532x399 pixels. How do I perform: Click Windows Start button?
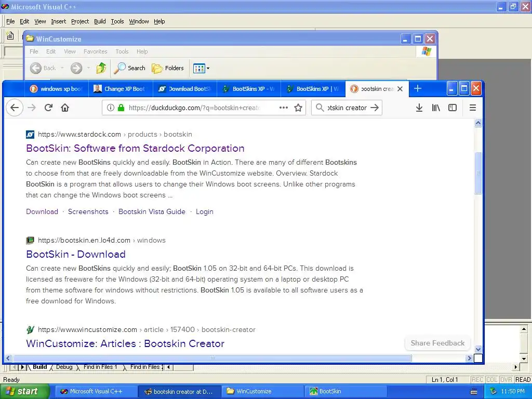24,392
